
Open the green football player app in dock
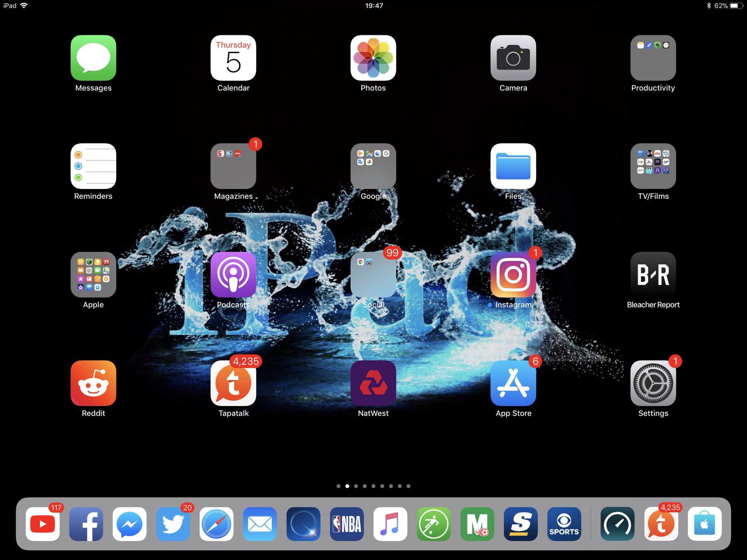coord(434,524)
